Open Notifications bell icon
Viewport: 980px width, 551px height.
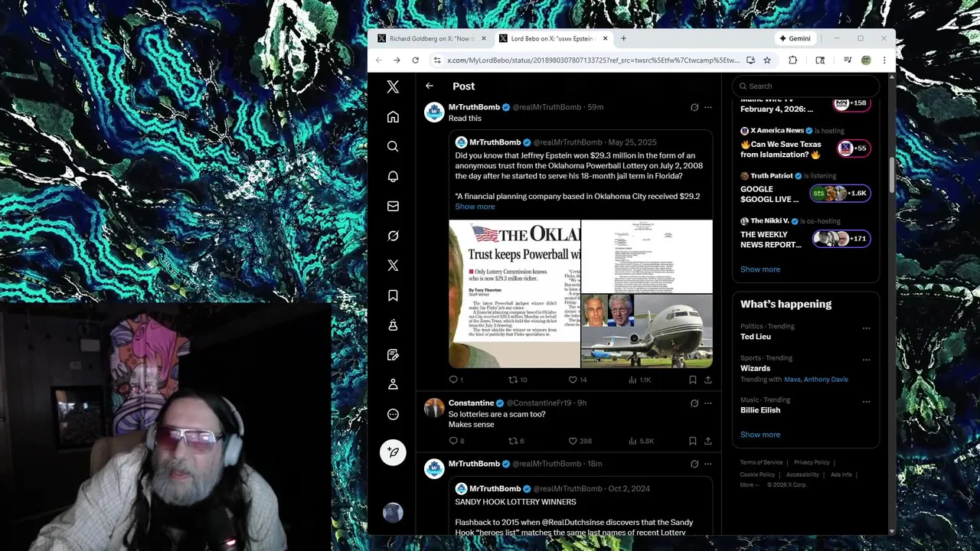[x=393, y=177]
